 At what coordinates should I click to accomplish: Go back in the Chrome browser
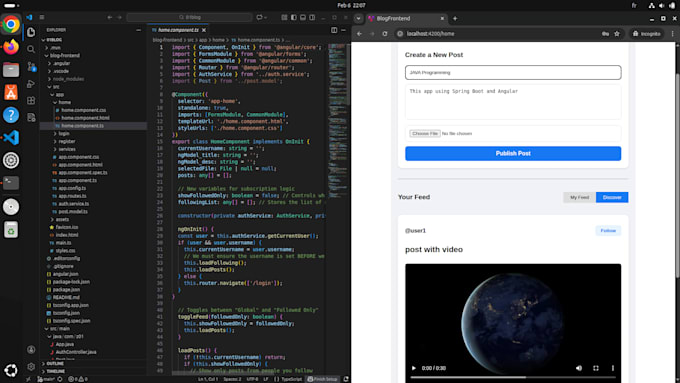pyautogui.click(x=360, y=33)
